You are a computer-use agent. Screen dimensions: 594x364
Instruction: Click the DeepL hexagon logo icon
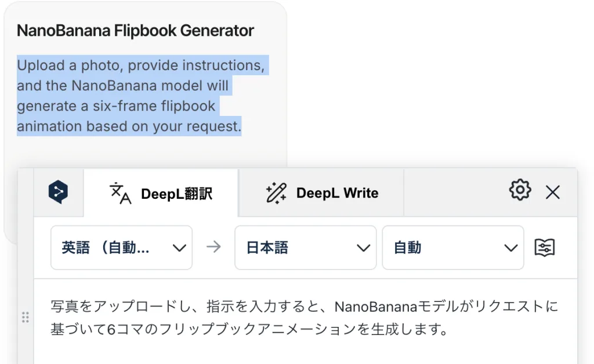coord(58,192)
